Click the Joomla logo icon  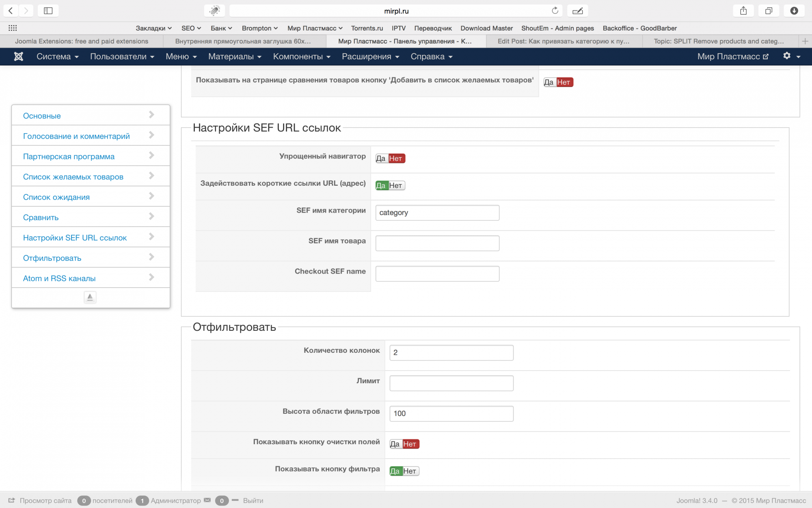[18, 56]
